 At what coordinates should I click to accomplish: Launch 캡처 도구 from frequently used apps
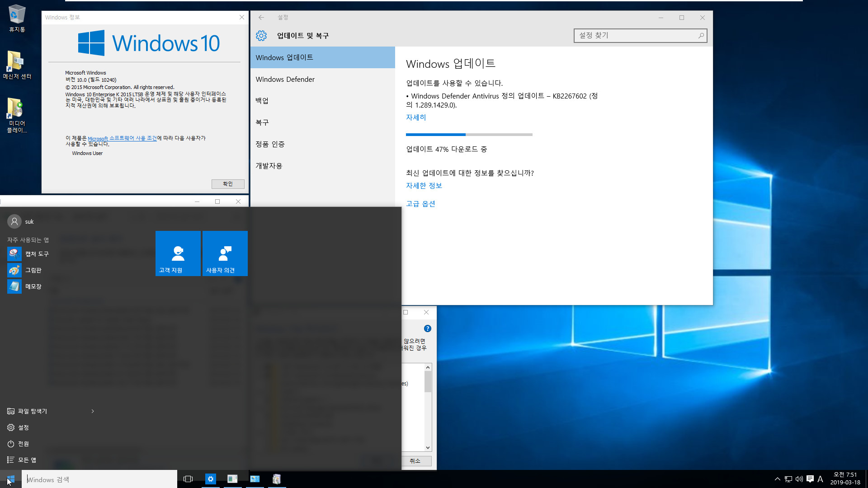click(x=28, y=254)
